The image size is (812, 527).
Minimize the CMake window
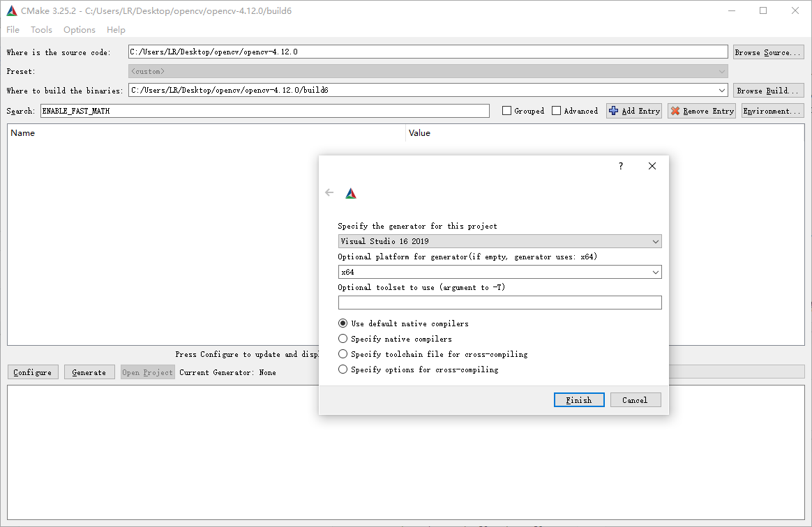[x=732, y=10]
